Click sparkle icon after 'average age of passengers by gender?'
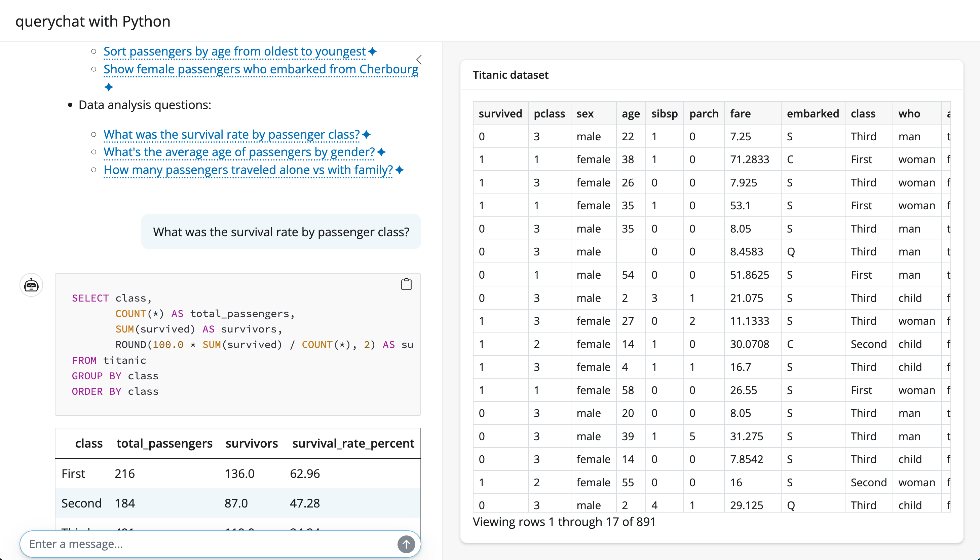The height and width of the screenshot is (560, 980). 381,152
